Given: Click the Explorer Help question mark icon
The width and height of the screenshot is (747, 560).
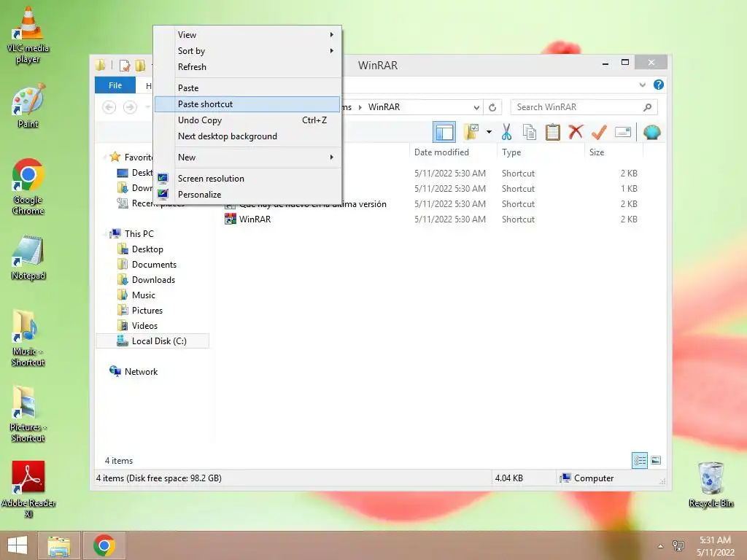Looking at the screenshot, I should pyautogui.click(x=659, y=85).
